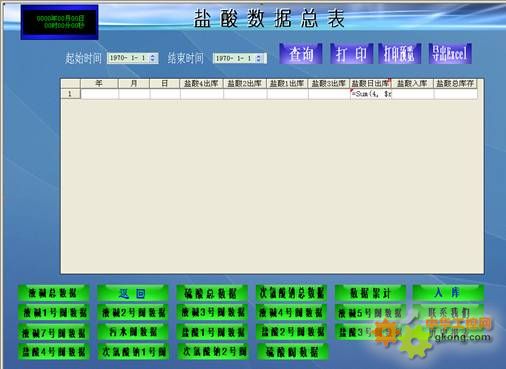Click the 打印 print button
The width and height of the screenshot is (506, 369).
point(351,54)
